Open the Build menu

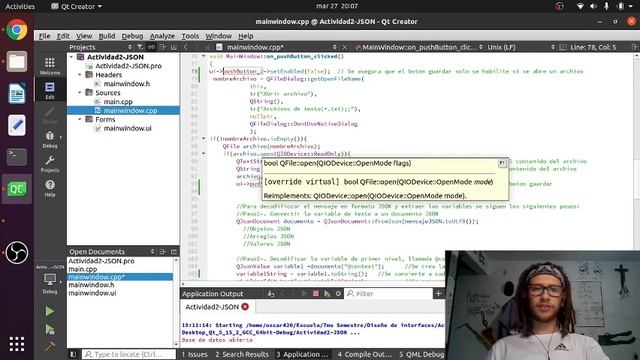(x=107, y=36)
